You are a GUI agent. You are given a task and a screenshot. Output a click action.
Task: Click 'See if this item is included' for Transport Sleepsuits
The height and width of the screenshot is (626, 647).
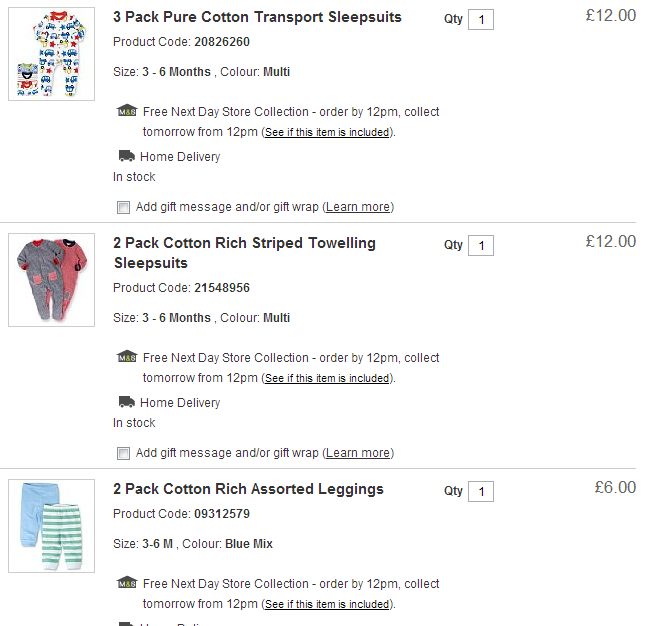(x=327, y=132)
